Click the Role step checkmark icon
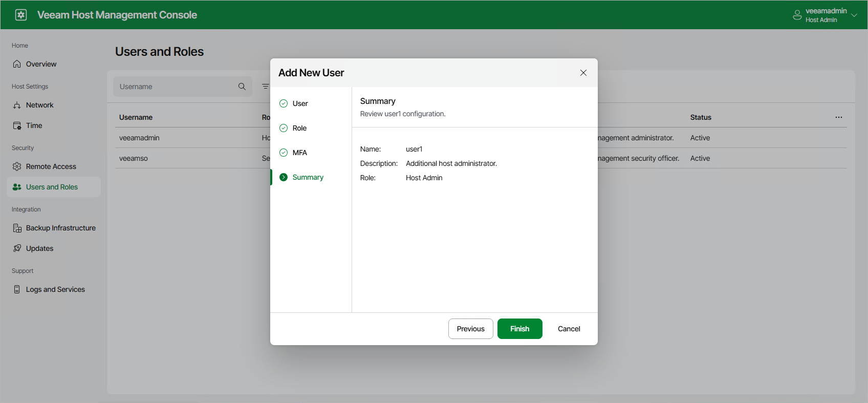The image size is (868, 403). click(x=284, y=128)
